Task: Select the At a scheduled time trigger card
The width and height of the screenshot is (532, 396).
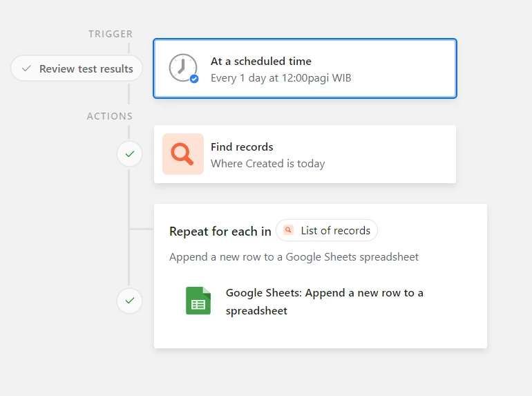Action: (x=305, y=68)
